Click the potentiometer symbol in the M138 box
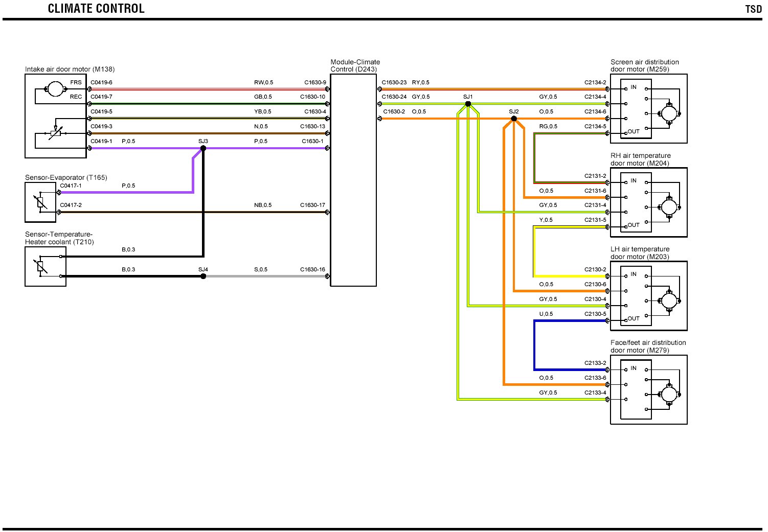 pyautogui.click(x=55, y=133)
